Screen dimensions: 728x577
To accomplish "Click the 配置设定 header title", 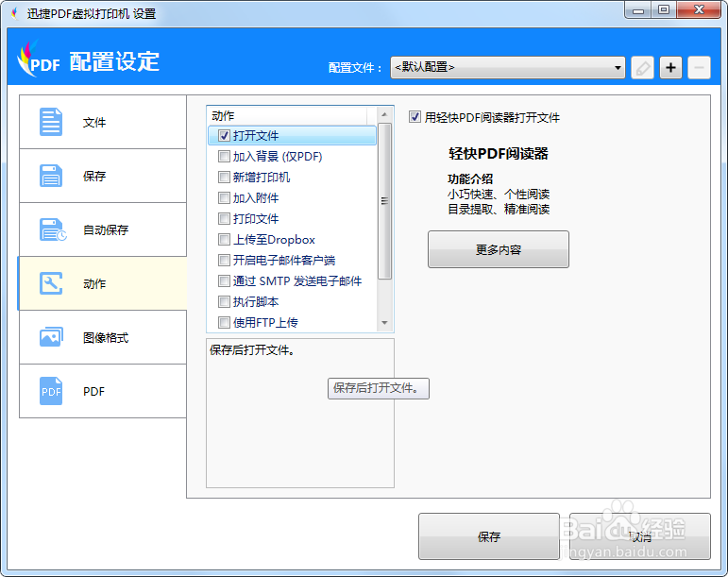I will [114, 61].
